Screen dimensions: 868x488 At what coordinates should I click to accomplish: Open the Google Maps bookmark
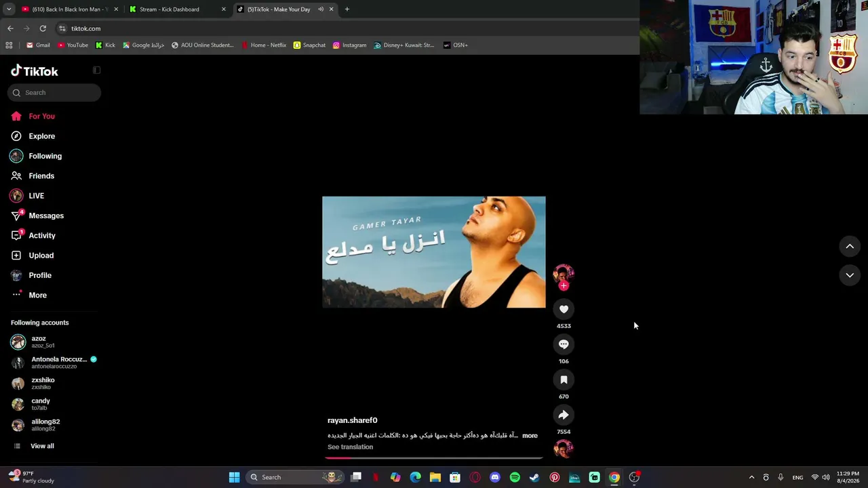(x=143, y=45)
